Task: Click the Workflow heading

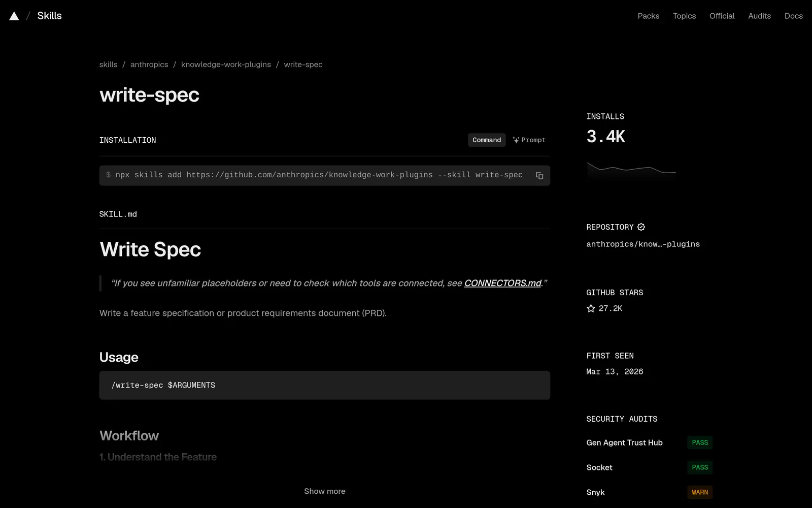Action: click(129, 436)
